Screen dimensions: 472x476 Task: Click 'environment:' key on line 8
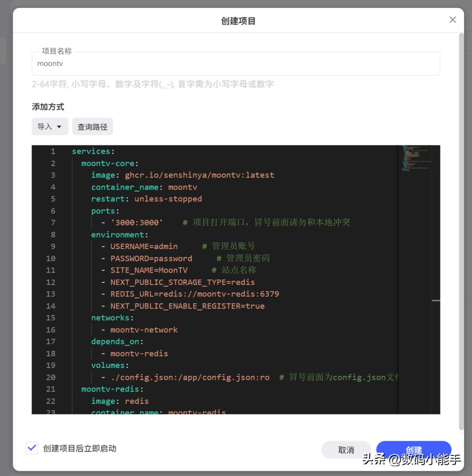(x=120, y=235)
